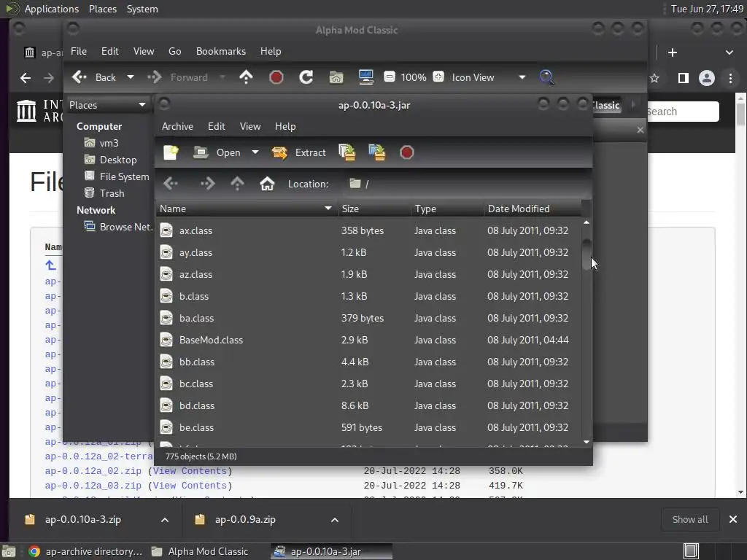Viewport: 747px width, 560px height.
Task: Open file manager Go menu
Action: 175,51
